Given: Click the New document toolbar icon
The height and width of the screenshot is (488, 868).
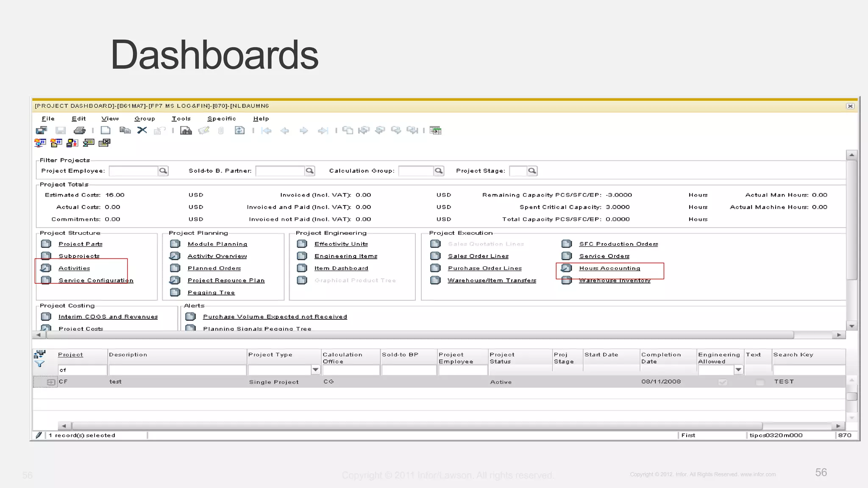Looking at the screenshot, I should (106, 130).
